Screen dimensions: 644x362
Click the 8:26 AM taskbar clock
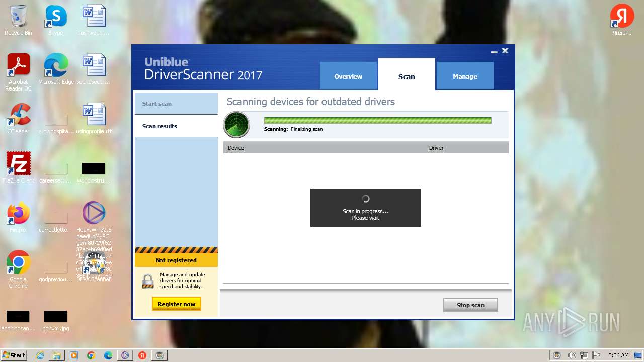(x=618, y=355)
